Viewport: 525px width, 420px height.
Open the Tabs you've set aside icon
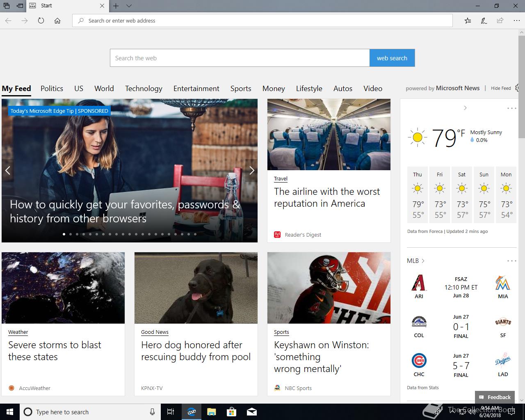7,6
